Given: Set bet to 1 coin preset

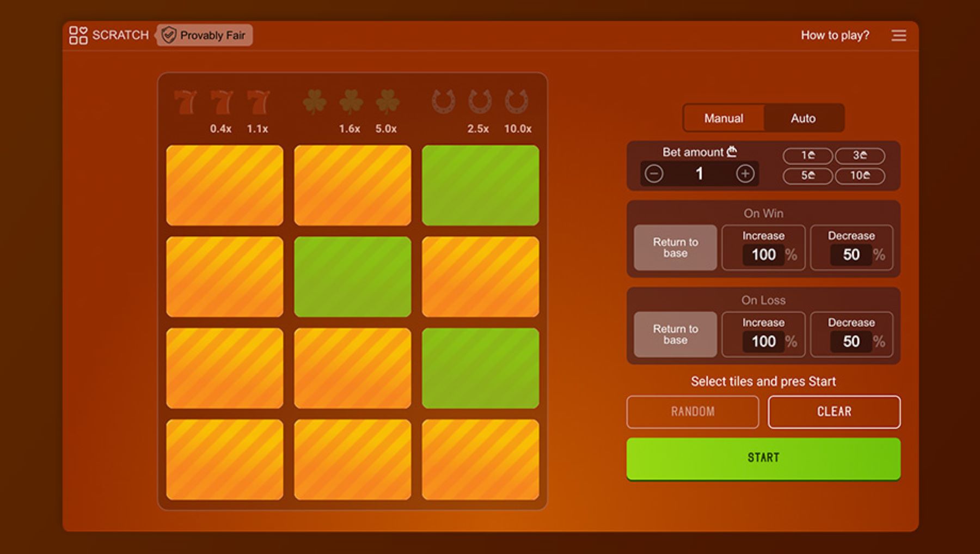Looking at the screenshot, I should point(807,155).
